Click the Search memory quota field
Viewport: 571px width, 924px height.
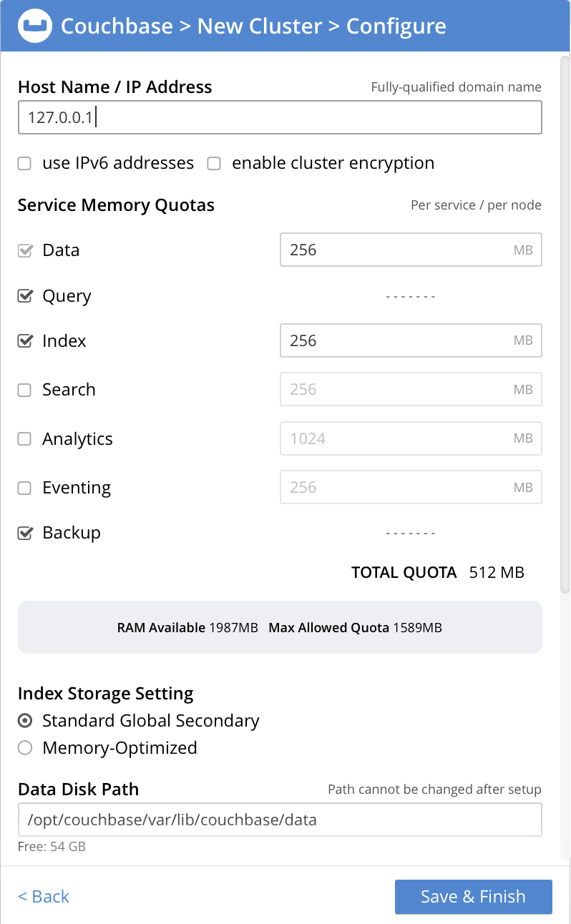(411, 389)
